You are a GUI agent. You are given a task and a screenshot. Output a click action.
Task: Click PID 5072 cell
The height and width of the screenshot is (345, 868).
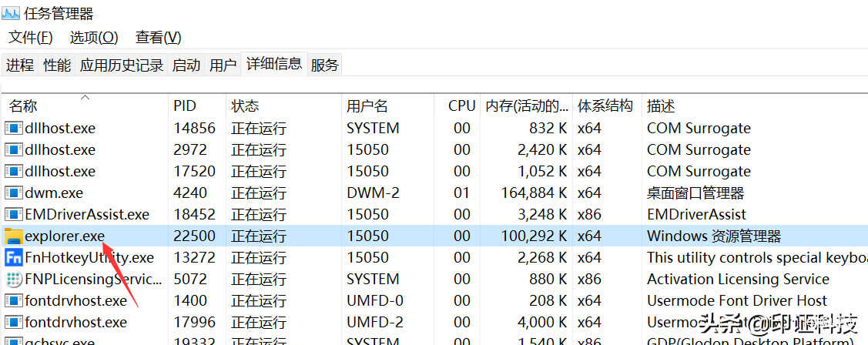click(x=190, y=280)
